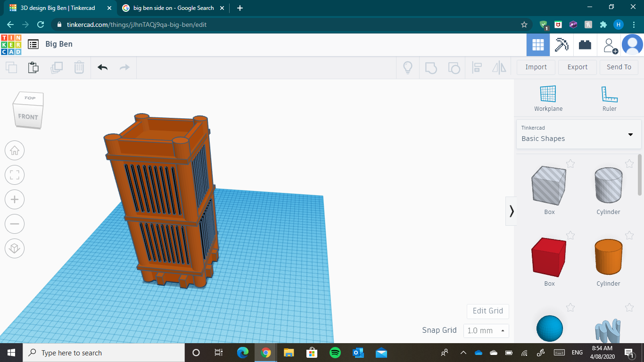Click the Fit all in view button
644x362 pixels.
[15, 175]
